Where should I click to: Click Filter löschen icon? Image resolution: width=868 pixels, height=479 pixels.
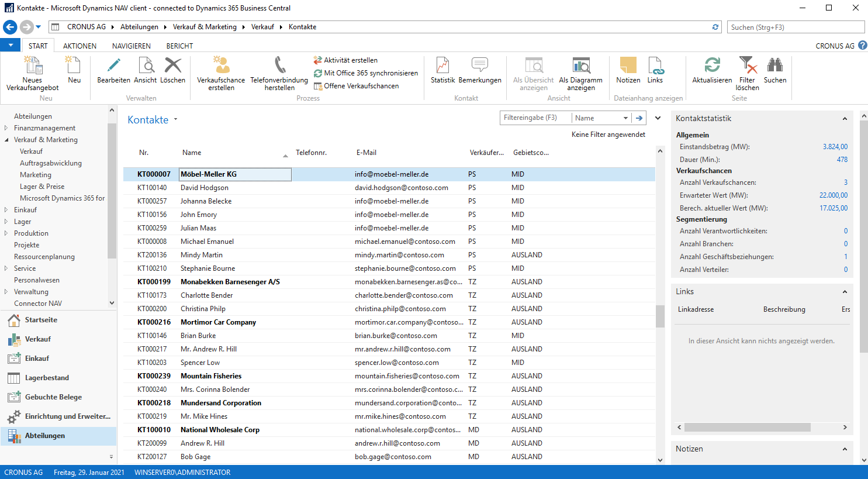tap(748, 65)
